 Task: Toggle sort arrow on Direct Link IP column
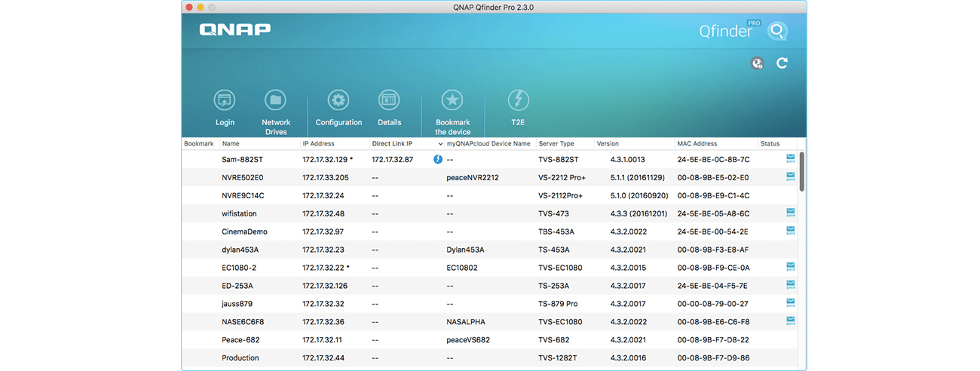click(440, 143)
